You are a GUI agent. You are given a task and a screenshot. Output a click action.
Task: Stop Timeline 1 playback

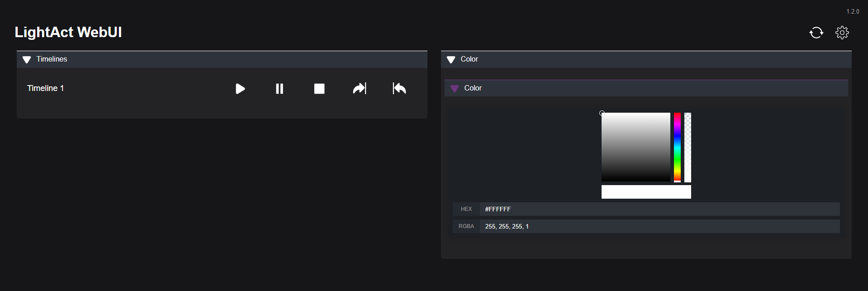319,89
